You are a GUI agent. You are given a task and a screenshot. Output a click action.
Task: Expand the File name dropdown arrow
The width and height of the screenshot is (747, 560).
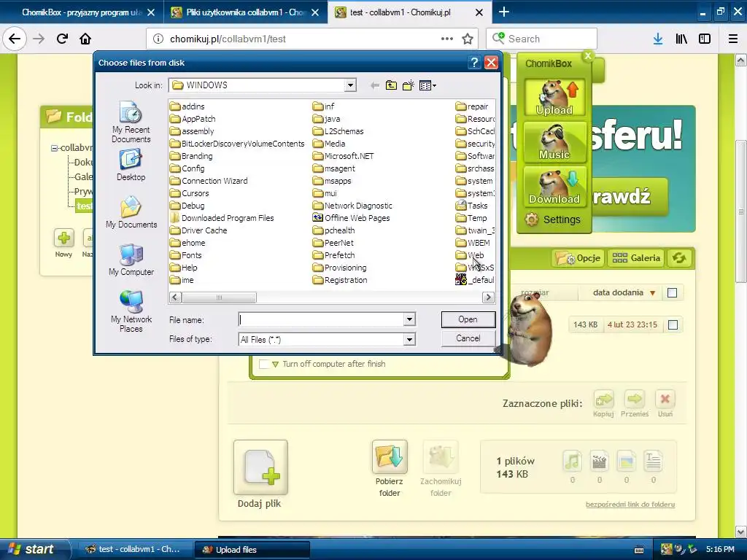pos(409,319)
